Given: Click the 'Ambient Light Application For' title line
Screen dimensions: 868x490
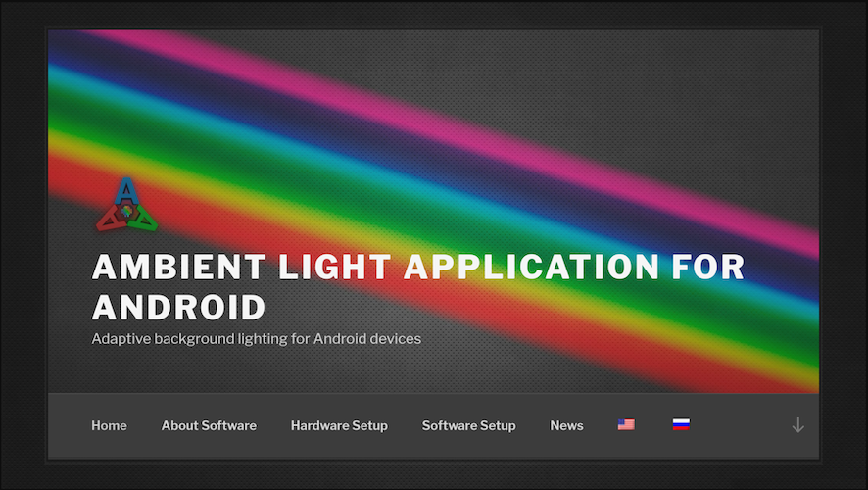Looking at the screenshot, I should click(418, 267).
